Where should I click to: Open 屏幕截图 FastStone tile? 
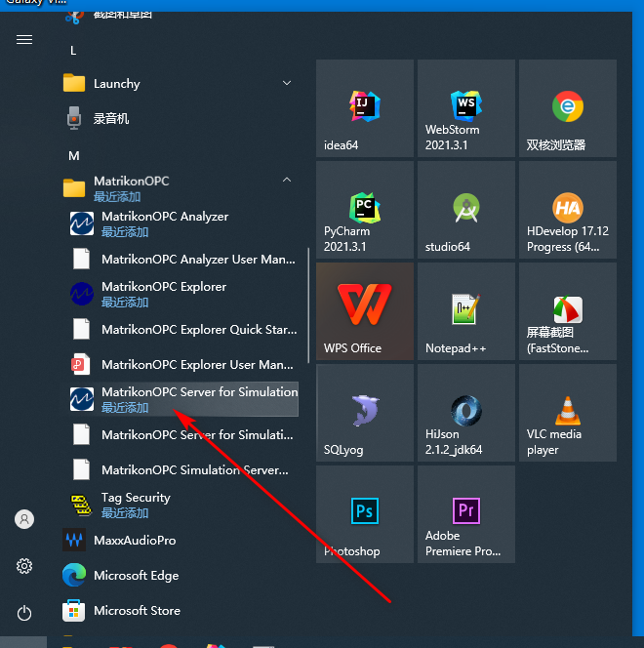568,311
